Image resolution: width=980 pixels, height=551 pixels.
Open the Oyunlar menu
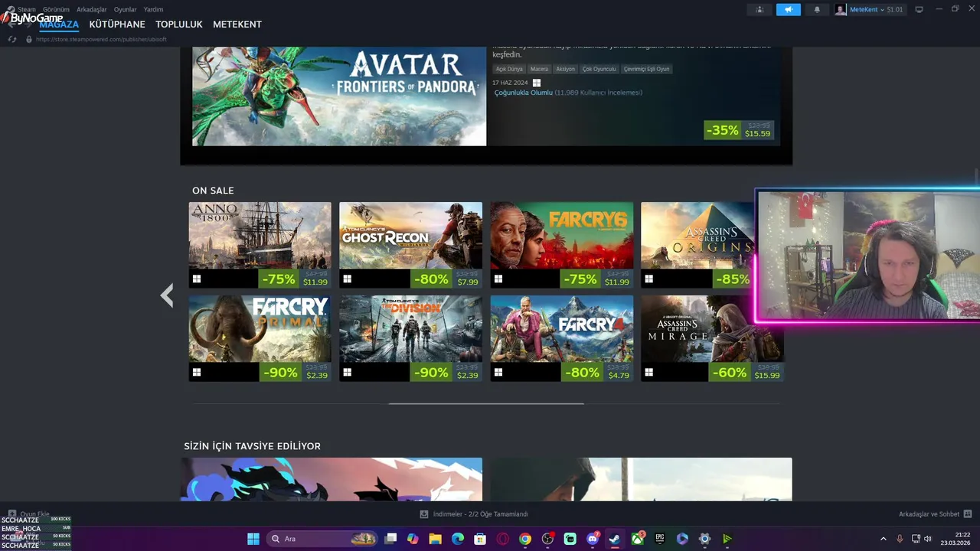126,9
